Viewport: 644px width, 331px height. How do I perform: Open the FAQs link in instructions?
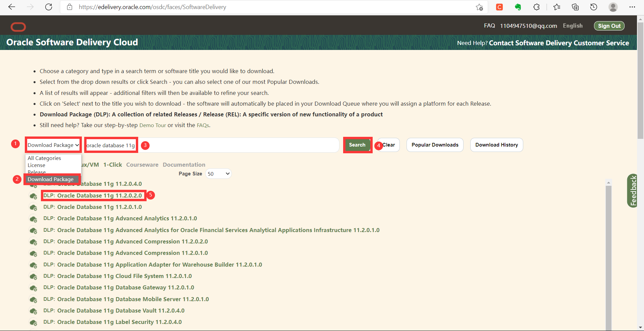coord(203,125)
